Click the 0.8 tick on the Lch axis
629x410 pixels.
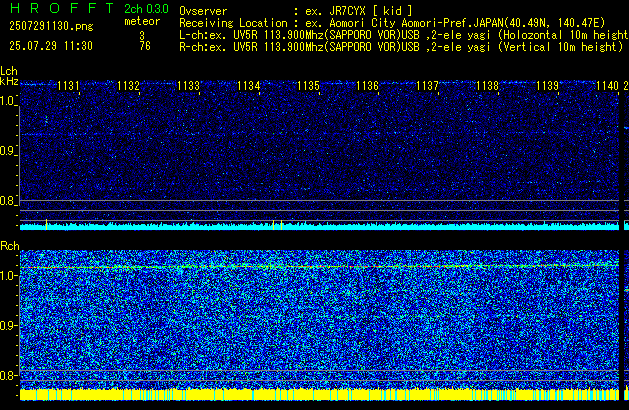coord(8,201)
